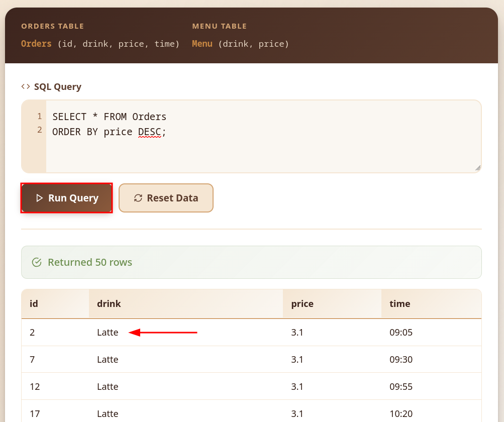
Task: Click the '(drink, price)' schema text
Action: [x=253, y=44]
